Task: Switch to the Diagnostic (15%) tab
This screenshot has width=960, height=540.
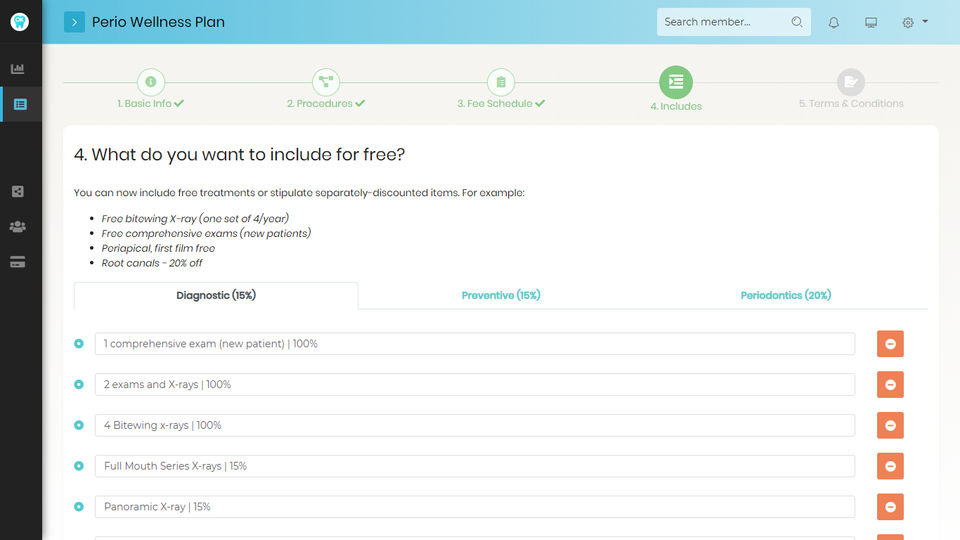Action: [216, 295]
